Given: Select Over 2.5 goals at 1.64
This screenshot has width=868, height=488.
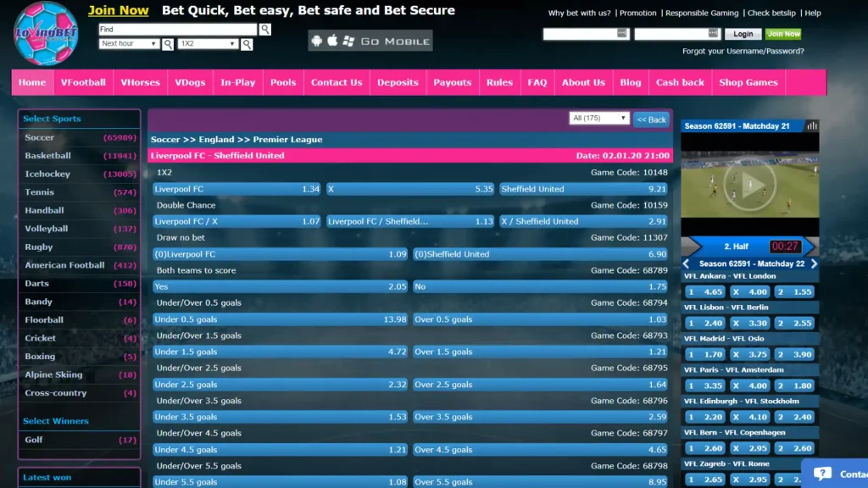Looking at the screenshot, I should click(x=540, y=385).
